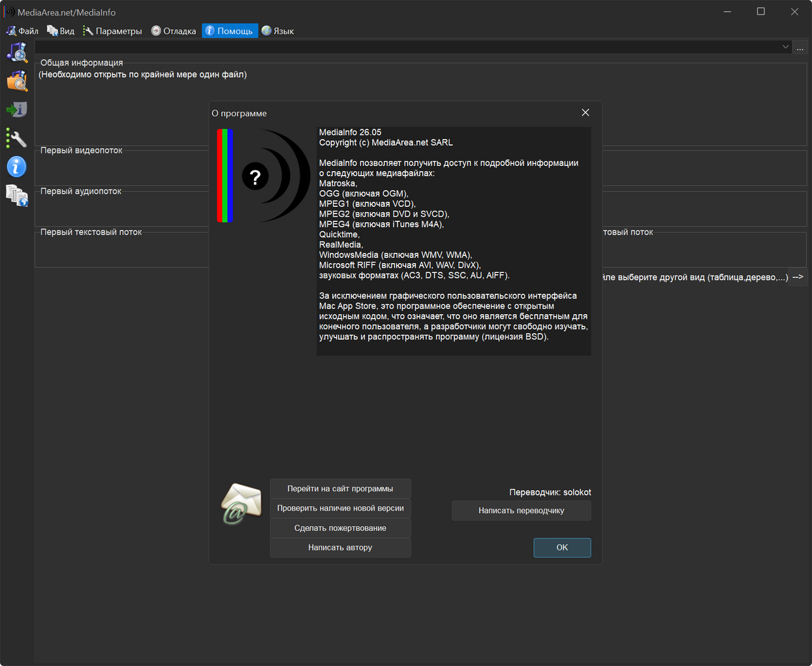Open the Помощь menu
The image size is (812, 666).
[230, 31]
